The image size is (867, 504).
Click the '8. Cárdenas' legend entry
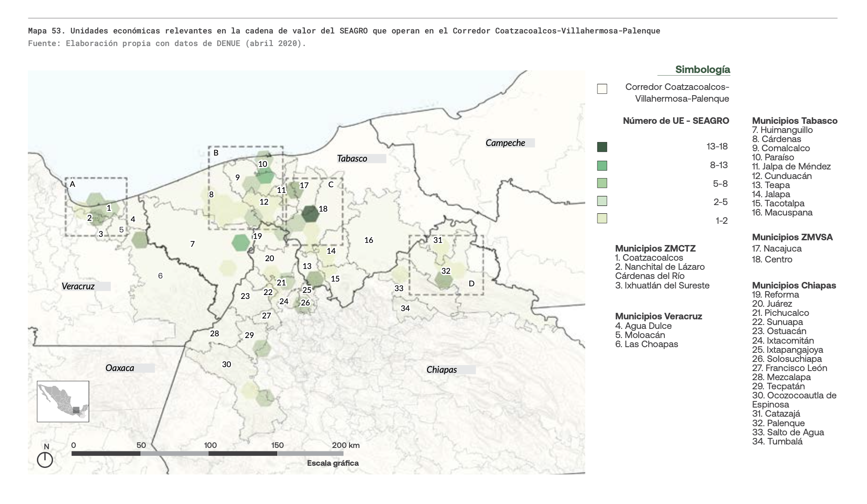(777, 139)
